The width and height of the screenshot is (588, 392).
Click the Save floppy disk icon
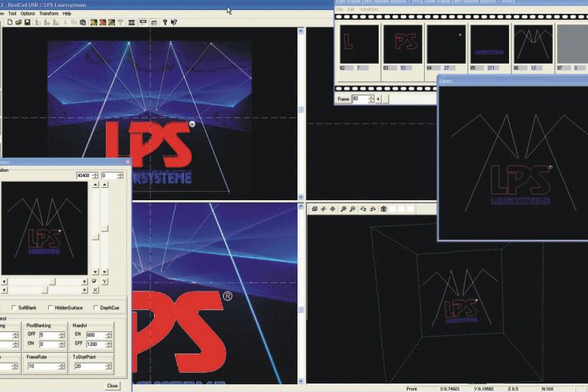tap(28, 22)
